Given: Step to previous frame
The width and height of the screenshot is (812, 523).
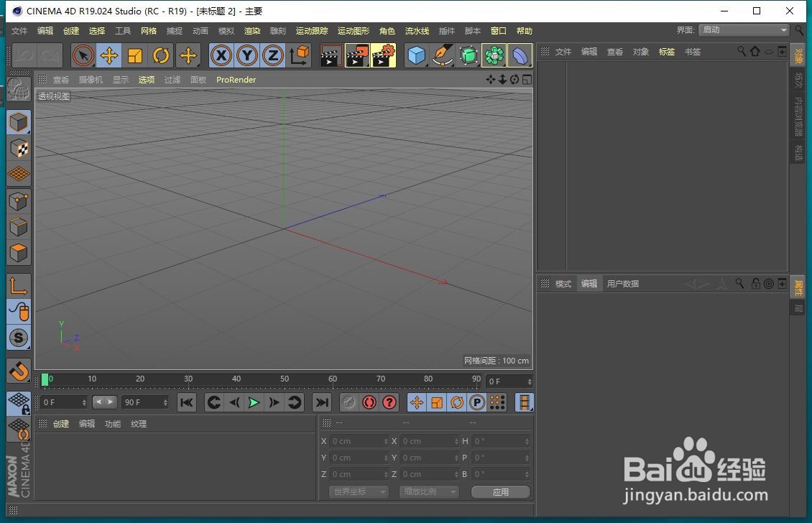Looking at the screenshot, I should point(234,402).
